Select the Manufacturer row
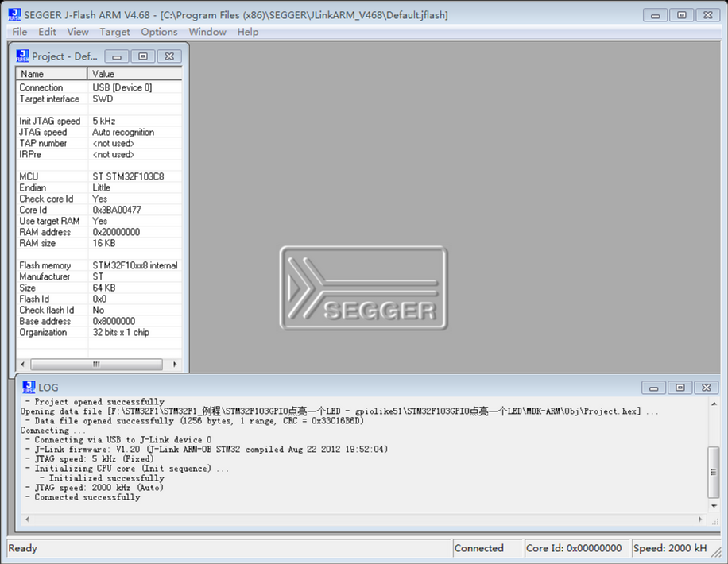Screen dimensions: 728x564 click(99, 276)
